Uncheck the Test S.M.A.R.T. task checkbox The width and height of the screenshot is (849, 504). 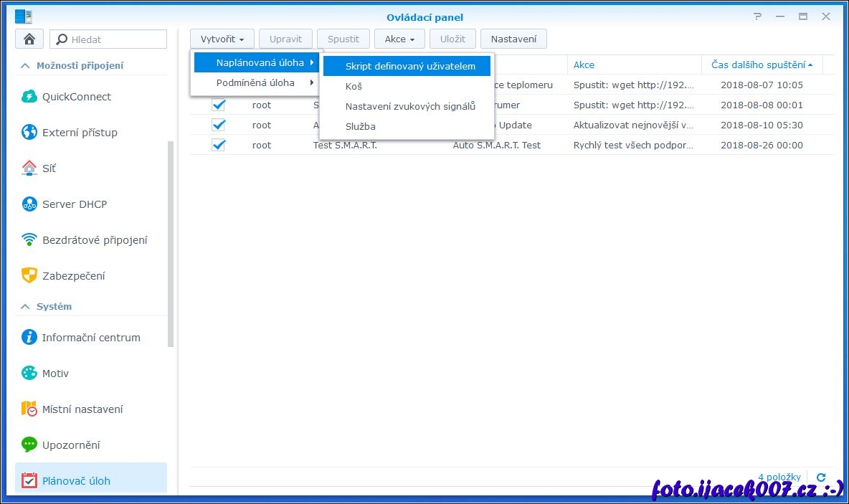coord(219,145)
